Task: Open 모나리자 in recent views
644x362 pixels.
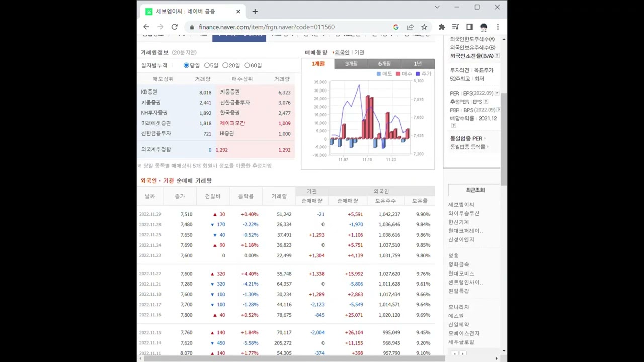Action: (459, 307)
